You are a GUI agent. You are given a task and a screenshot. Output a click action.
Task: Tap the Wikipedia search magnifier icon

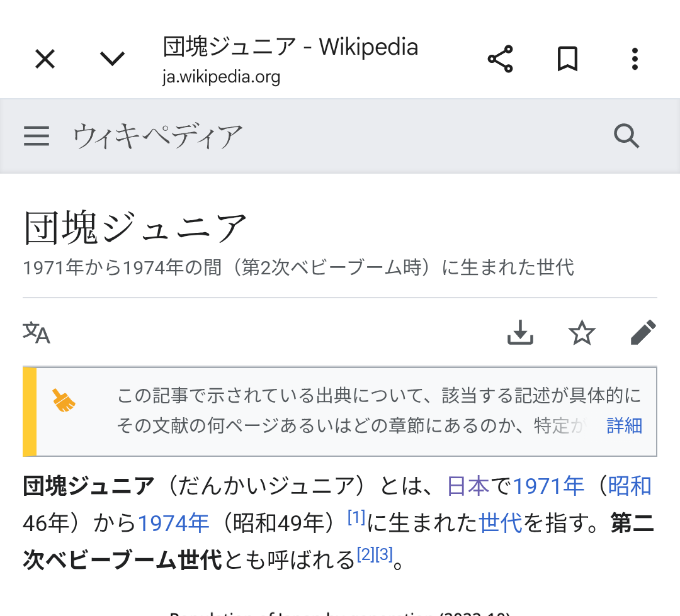[626, 136]
